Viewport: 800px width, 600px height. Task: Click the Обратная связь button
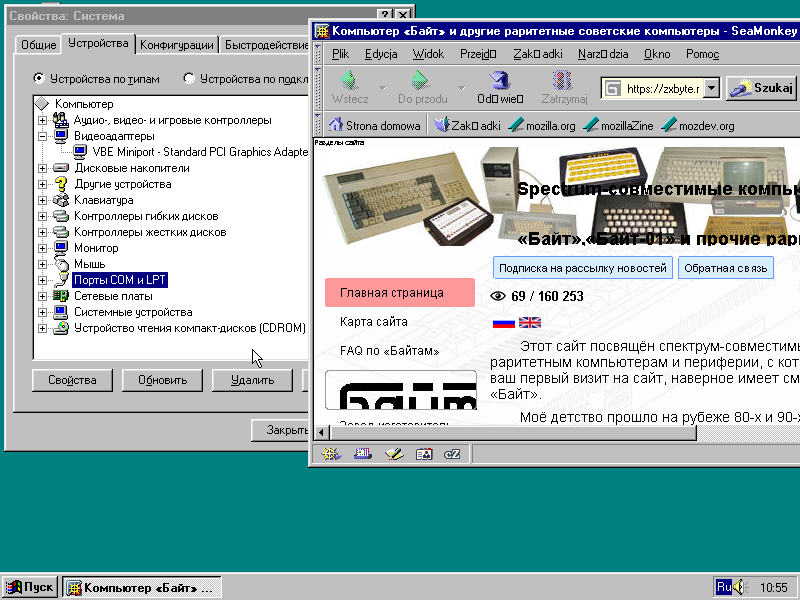point(726,268)
